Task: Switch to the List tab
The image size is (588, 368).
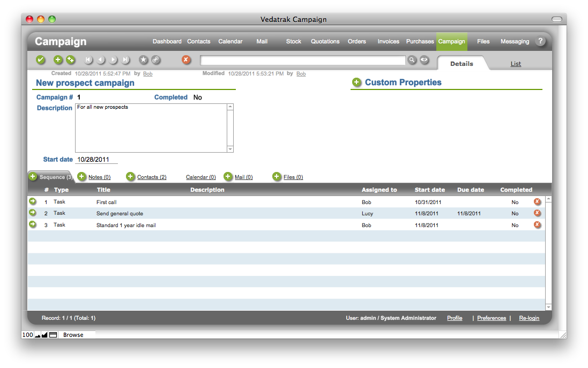Action: [516, 64]
